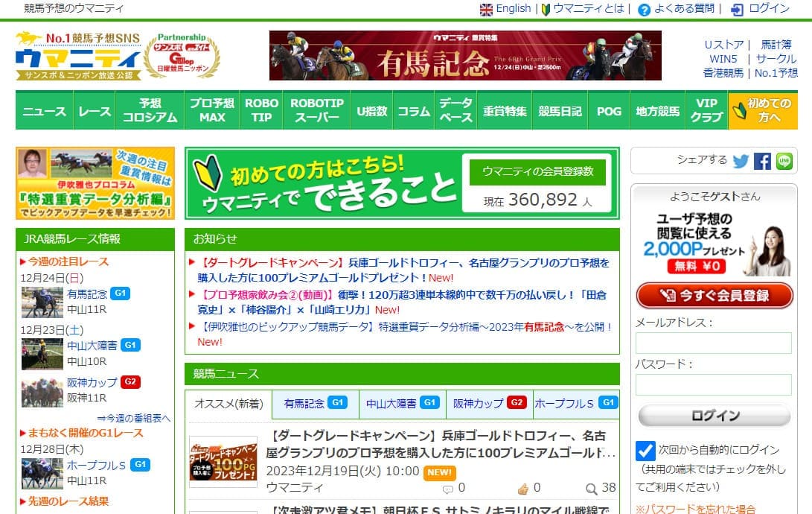Open 重賞特集 menu
This screenshot has height=514, width=812.
505,110
